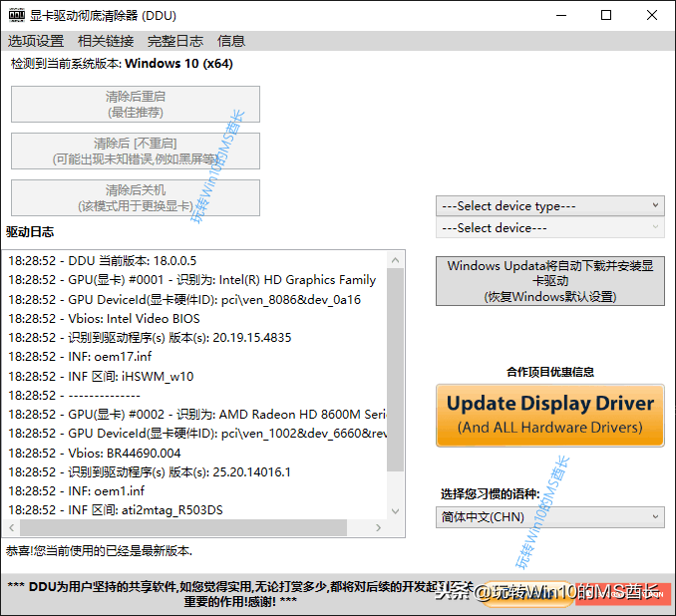The width and height of the screenshot is (676, 616).
Task: Select log line Vbios: BR44690.004
Action: coord(95,454)
